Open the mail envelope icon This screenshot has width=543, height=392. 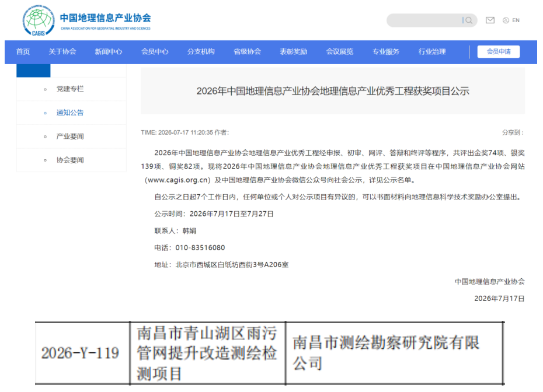pyautogui.click(x=490, y=20)
